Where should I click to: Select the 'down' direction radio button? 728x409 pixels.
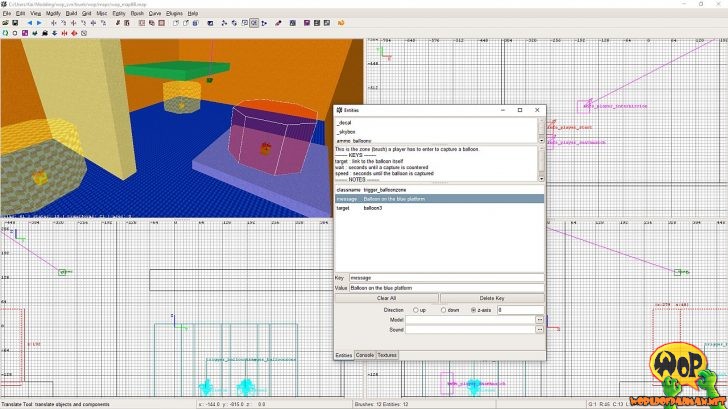[442, 310]
